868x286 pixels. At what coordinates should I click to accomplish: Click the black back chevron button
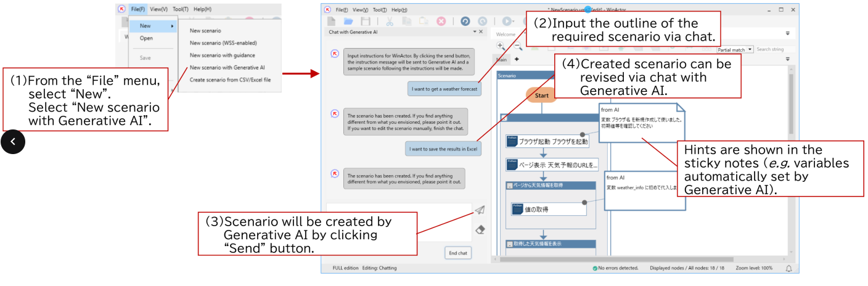tap(13, 142)
